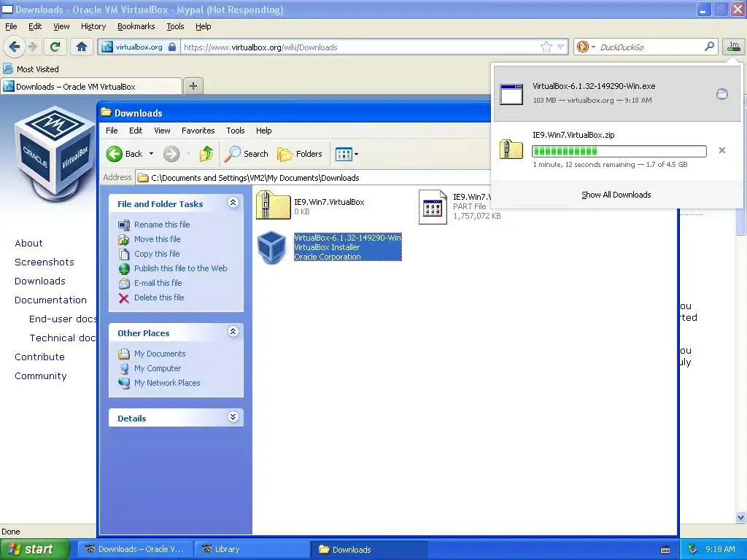
Task: Open the browser Bookmarks menu
Action: (x=136, y=26)
